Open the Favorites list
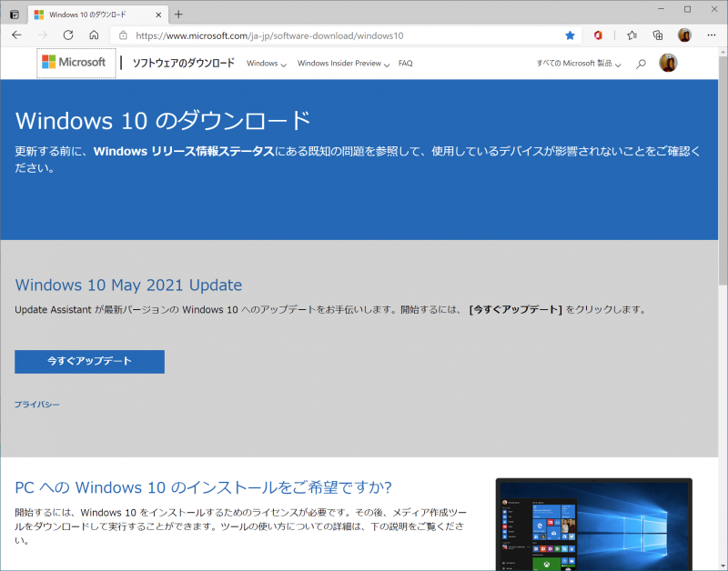Image resolution: width=728 pixels, height=571 pixels. pos(632,35)
